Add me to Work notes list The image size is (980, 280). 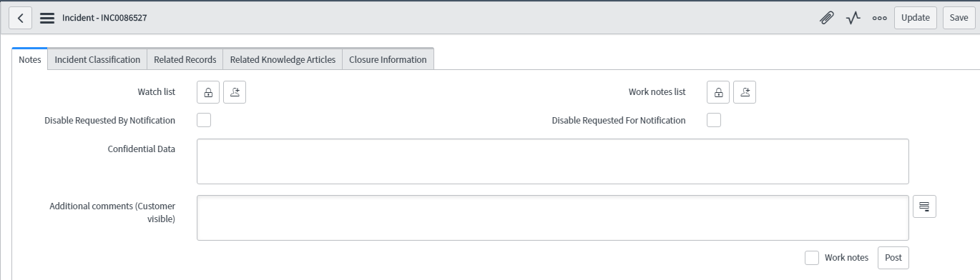(x=745, y=92)
